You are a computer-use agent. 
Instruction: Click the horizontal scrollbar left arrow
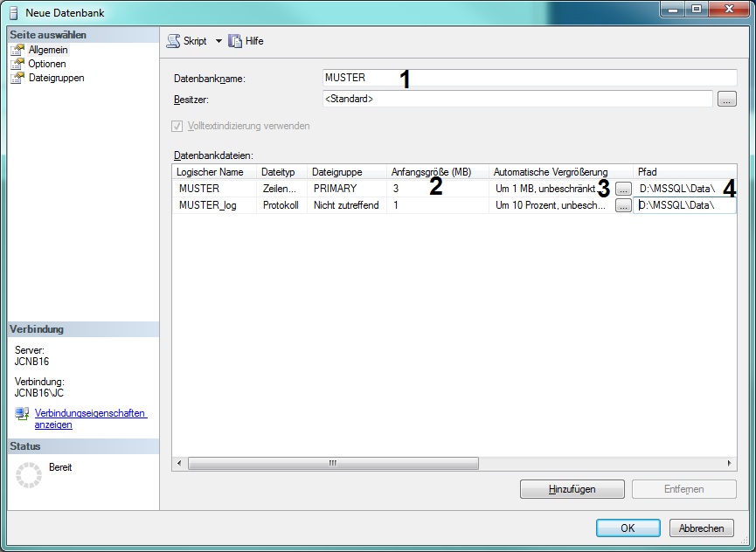pos(179,464)
